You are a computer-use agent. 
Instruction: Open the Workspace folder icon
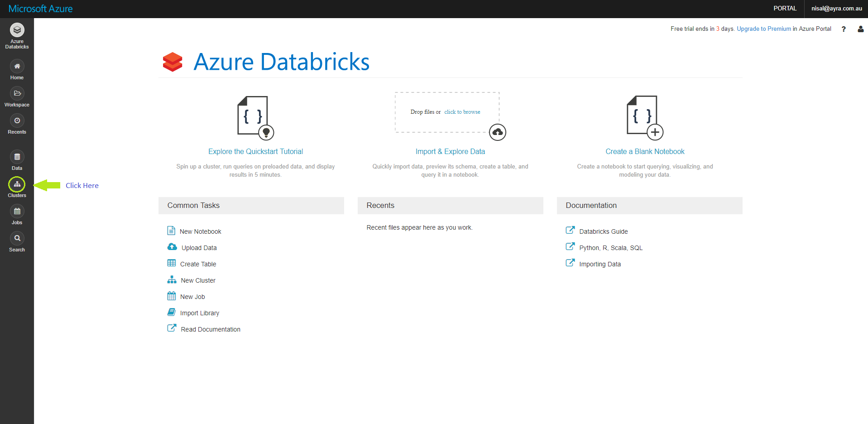[17, 94]
